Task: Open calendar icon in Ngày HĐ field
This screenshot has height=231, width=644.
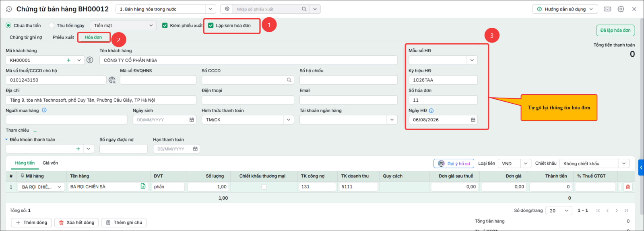Action: coord(473,120)
